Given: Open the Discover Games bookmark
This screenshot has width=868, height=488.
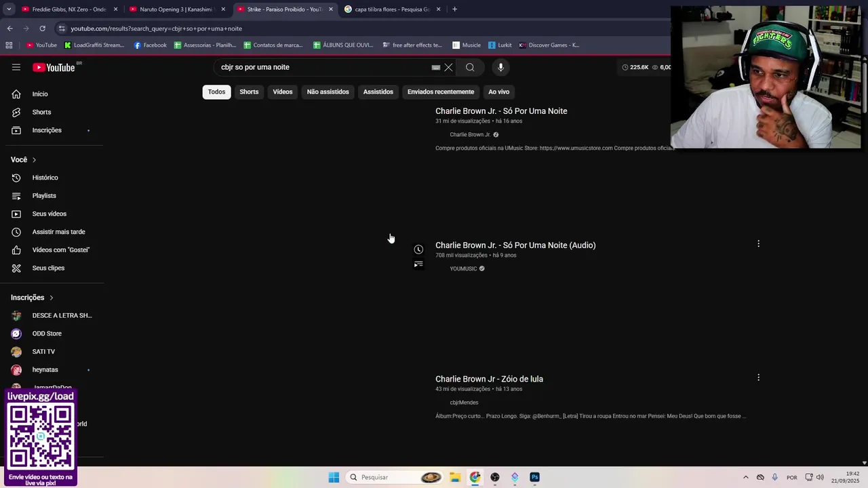Looking at the screenshot, I should pos(549,45).
